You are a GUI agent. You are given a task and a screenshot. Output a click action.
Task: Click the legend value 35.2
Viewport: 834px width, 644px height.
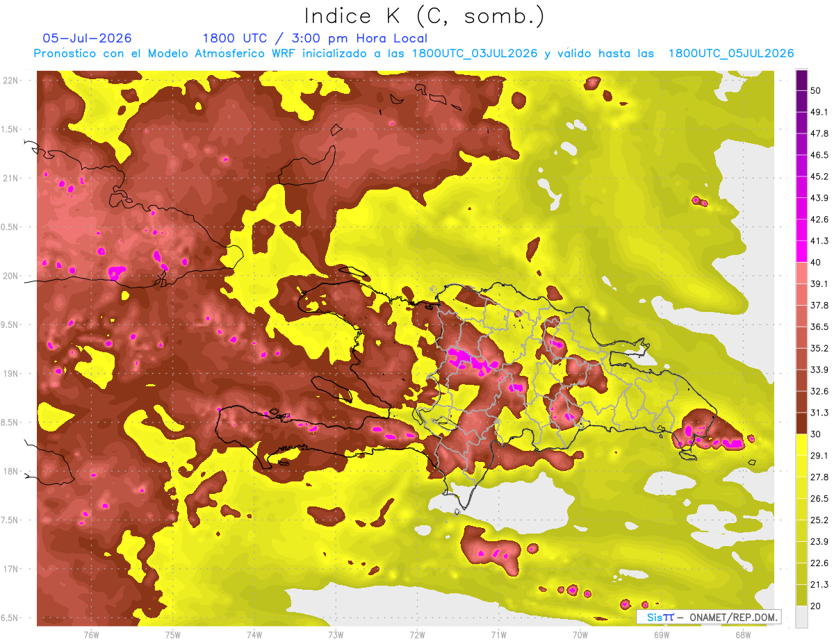coord(819,348)
